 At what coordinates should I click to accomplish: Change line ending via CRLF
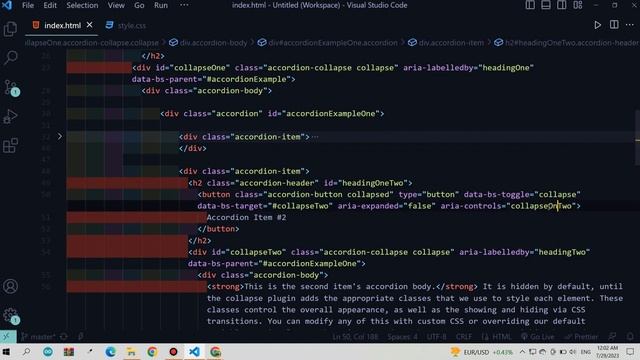(x=464, y=337)
